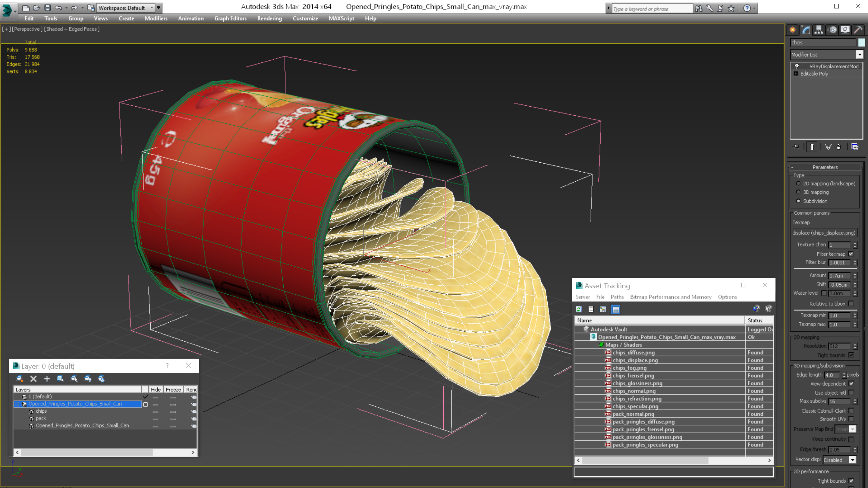Screen dimensions: 868x488
Task: Open the Create command panel tab
Action: coord(793,30)
